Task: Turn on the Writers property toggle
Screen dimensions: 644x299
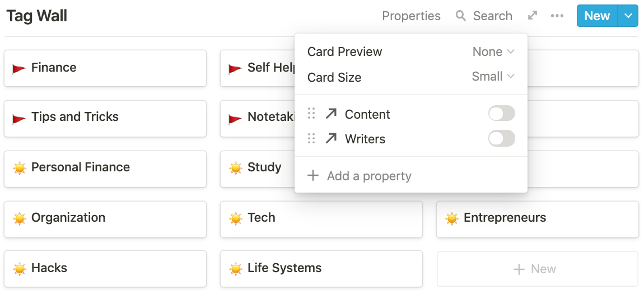Action: (x=501, y=139)
